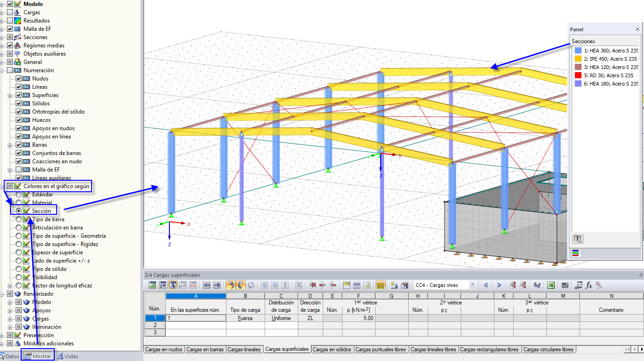Click the Panel settings icon below the legend
The height and width of the screenshot is (361, 644).
point(577,239)
